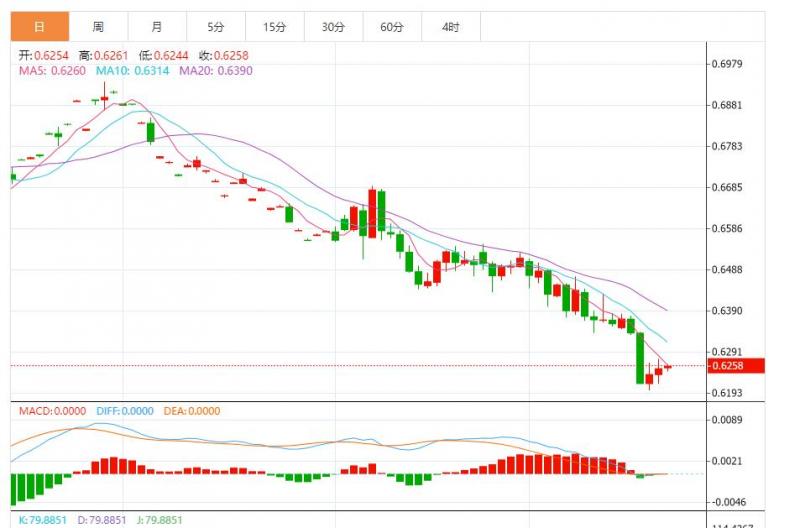Click the 0.6979 price axis label

pyautogui.click(x=727, y=64)
